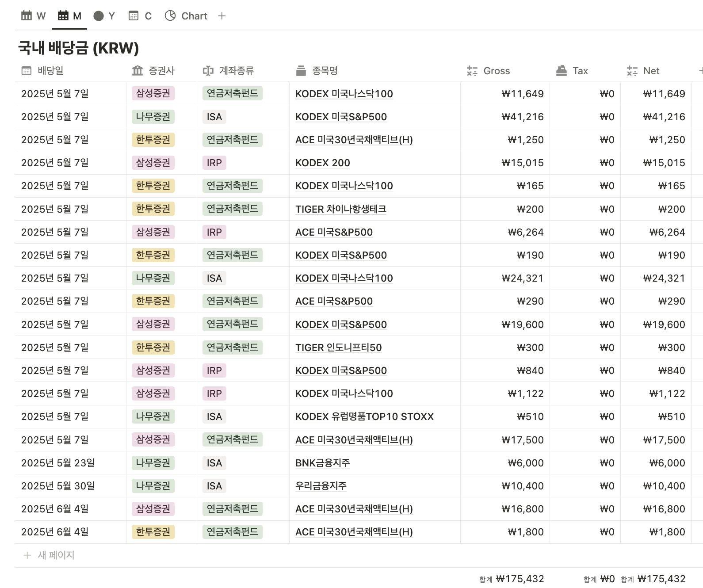Image resolution: width=703 pixels, height=588 pixels.
Task: Click the IRP tag in KODEX 200 row
Action: pyautogui.click(x=214, y=163)
